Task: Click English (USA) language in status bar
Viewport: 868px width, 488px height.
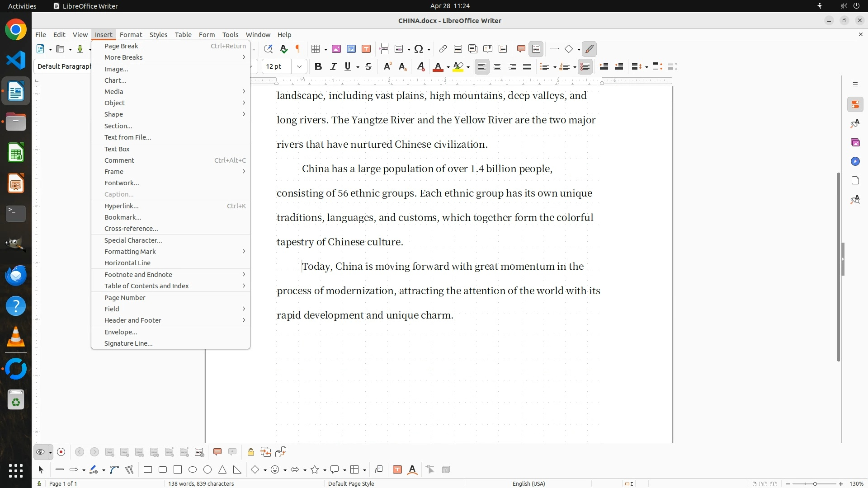Action: click(528, 483)
